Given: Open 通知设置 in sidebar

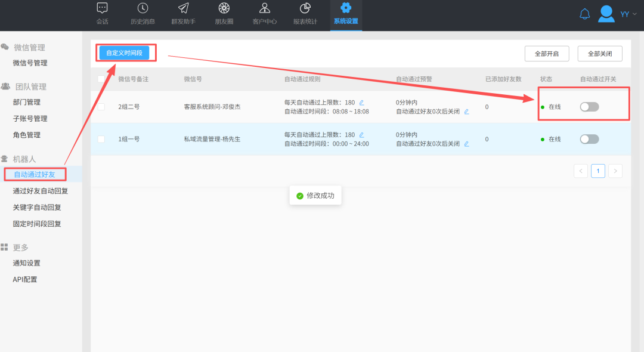Looking at the screenshot, I should 27,263.
